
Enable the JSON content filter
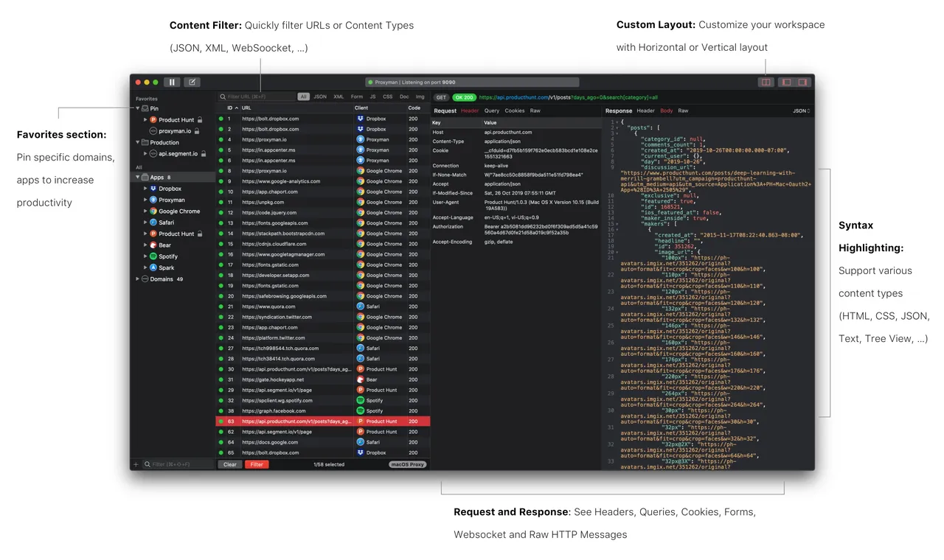[320, 97]
